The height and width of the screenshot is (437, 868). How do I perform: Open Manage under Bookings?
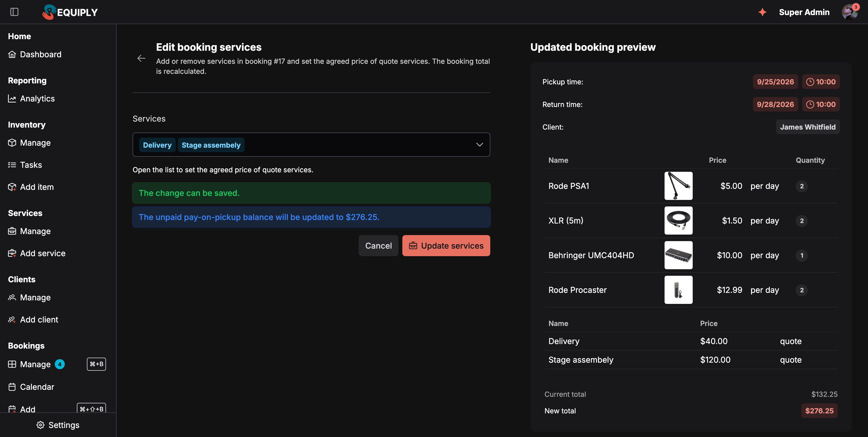pos(29,364)
